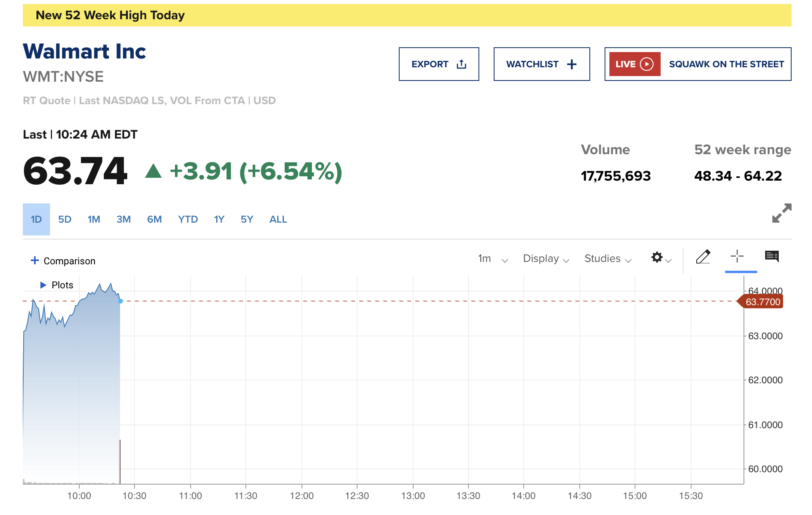812x515 pixels.
Task: Click the export share icon
Action: (461, 64)
